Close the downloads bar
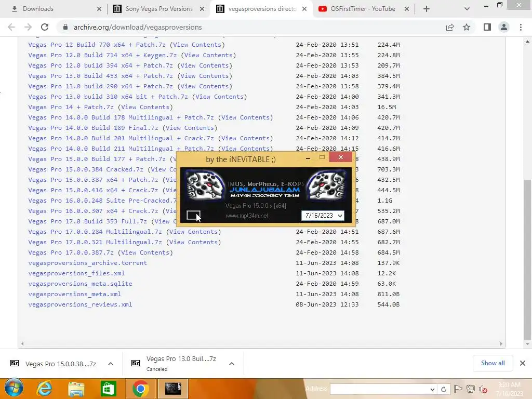 pyautogui.click(x=523, y=363)
